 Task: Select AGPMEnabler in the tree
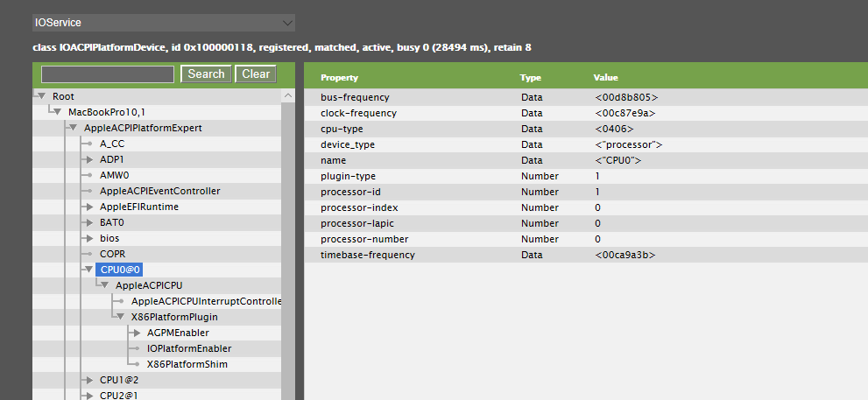click(x=179, y=333)
